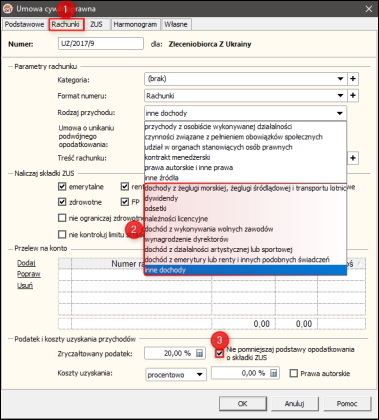Click plus icon next to Kategoria dropdown

pos(353,79)
